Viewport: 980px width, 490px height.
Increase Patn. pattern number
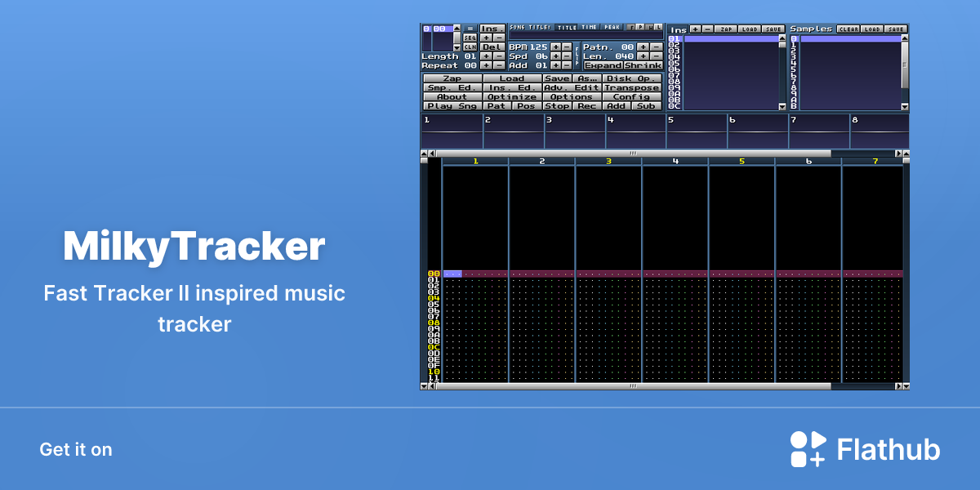click(643, 47)
